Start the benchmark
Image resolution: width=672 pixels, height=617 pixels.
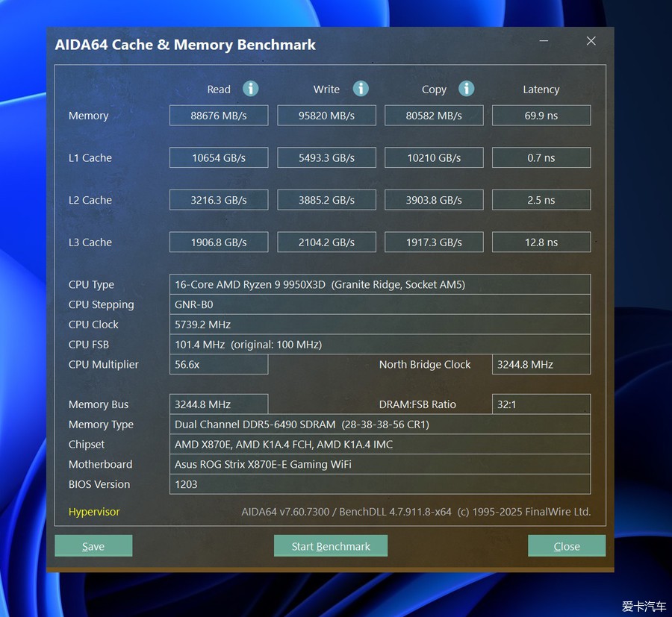[x=331, y=546]
